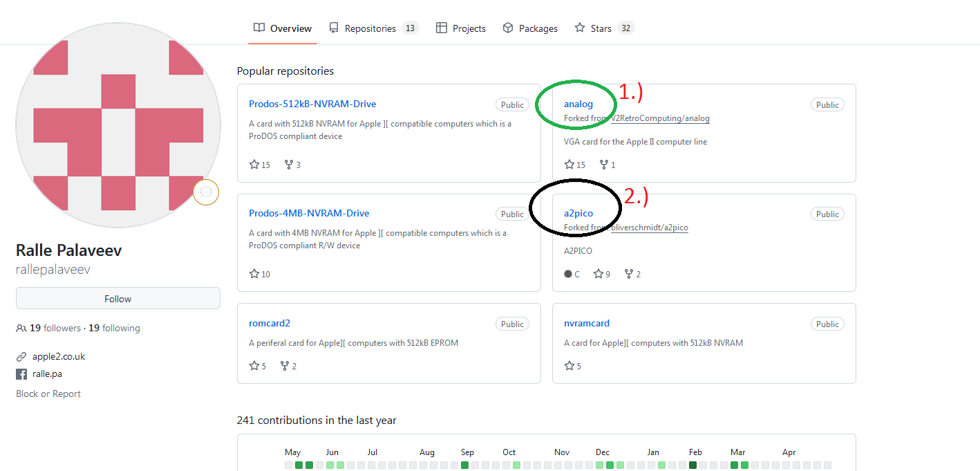The width and height of the screenshot is (980, 471).
Task: Open the romcard2 repository
Action: (270, 323)
